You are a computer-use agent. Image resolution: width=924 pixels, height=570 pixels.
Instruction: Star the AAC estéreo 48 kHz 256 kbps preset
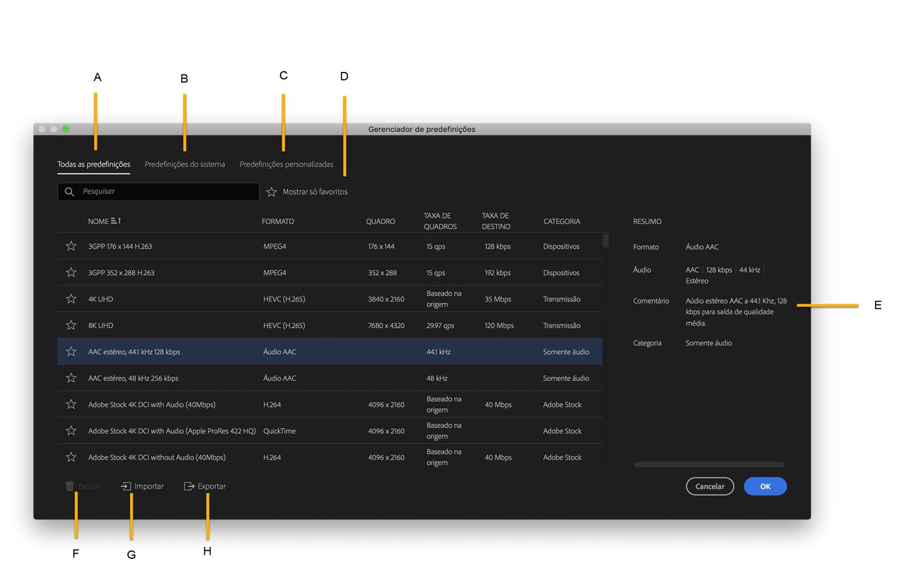71,378
